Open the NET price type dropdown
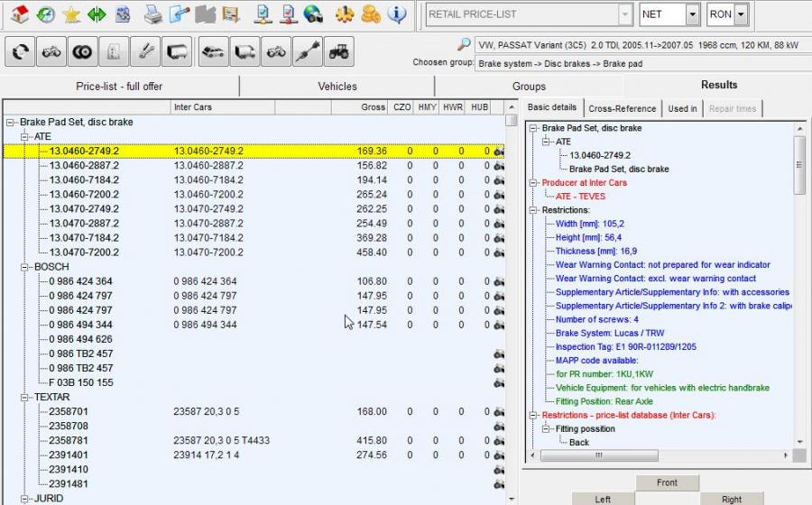This screenshot has height=505, width=812. 692,14
